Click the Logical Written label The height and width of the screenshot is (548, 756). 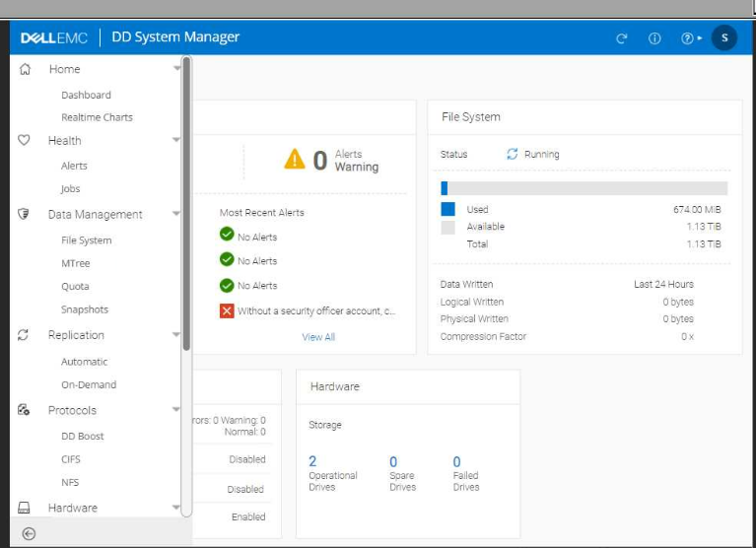472,302
